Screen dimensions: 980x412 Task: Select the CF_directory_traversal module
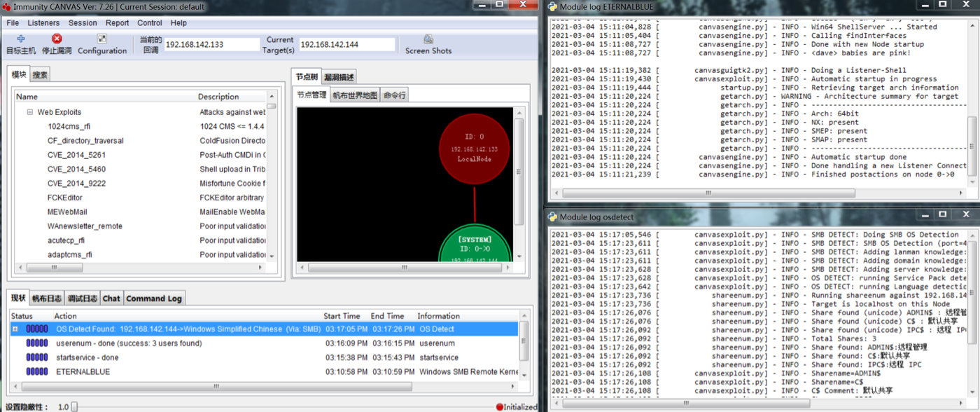tap(85, 141)
